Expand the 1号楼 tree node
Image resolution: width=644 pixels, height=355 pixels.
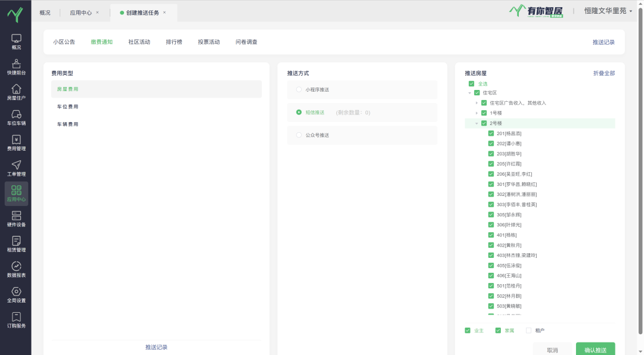point(476,113)
